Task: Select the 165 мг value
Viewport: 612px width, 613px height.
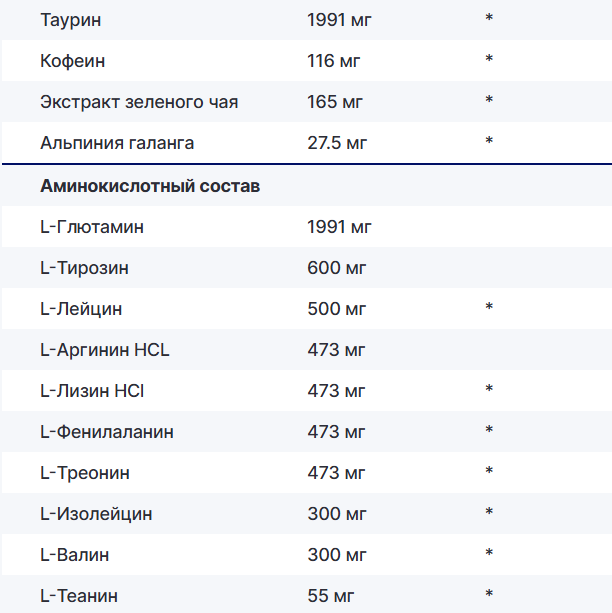Action: pos(337,102)
